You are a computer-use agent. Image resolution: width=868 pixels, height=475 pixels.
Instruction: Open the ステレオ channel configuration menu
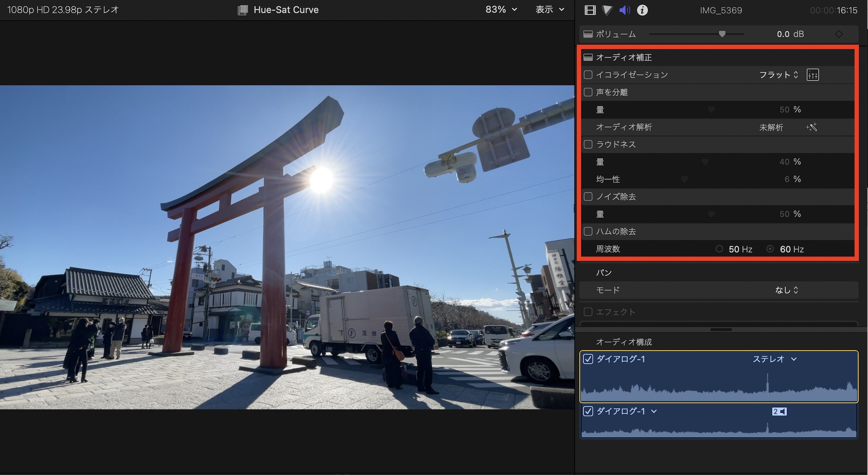pyautogui.click(x=774, y=359)
